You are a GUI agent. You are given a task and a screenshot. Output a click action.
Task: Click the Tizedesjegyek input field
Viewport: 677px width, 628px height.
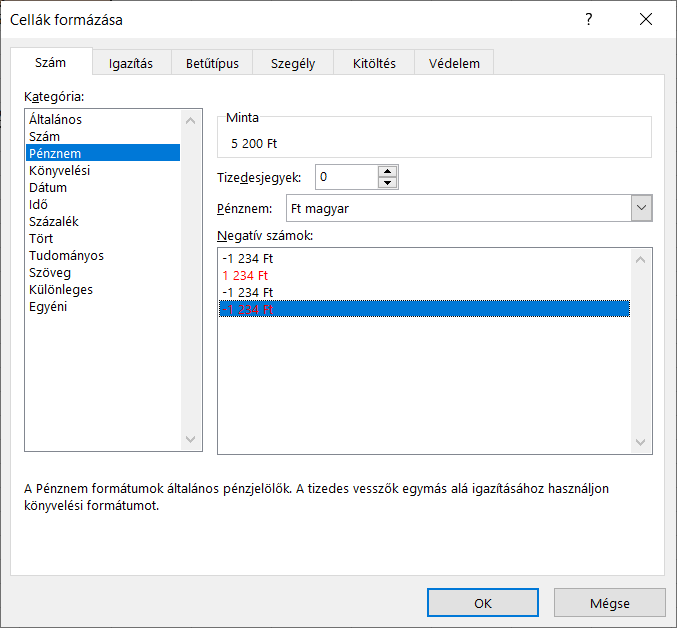(346, 177)
